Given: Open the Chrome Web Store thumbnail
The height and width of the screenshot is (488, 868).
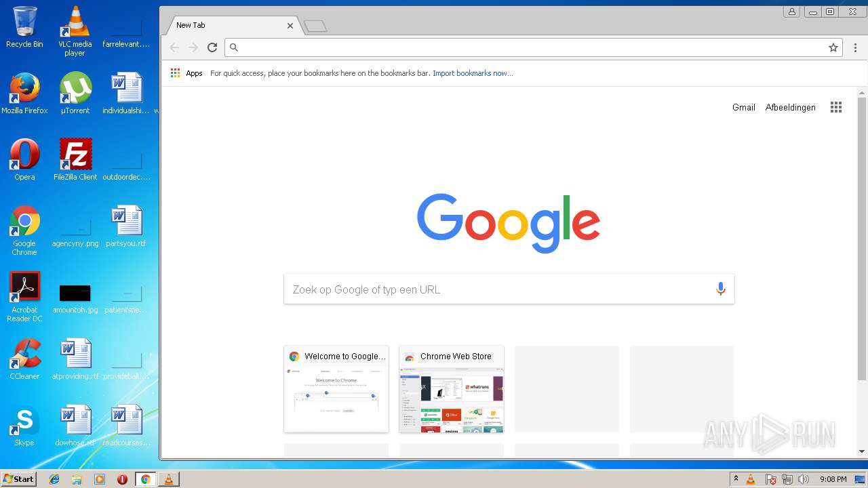Looking at the screenshot, I should coord(452,389).
